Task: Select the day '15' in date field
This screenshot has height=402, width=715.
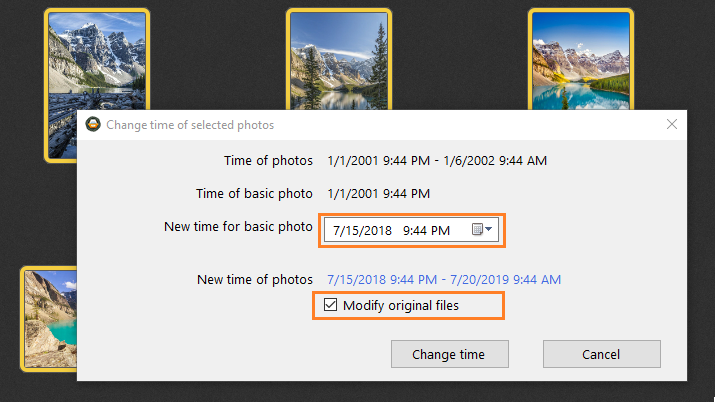Action: (x=350, y=231)
